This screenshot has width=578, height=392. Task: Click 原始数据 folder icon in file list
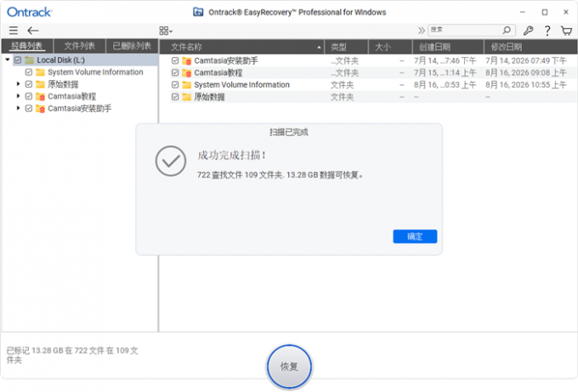click(x=187, y=97)
